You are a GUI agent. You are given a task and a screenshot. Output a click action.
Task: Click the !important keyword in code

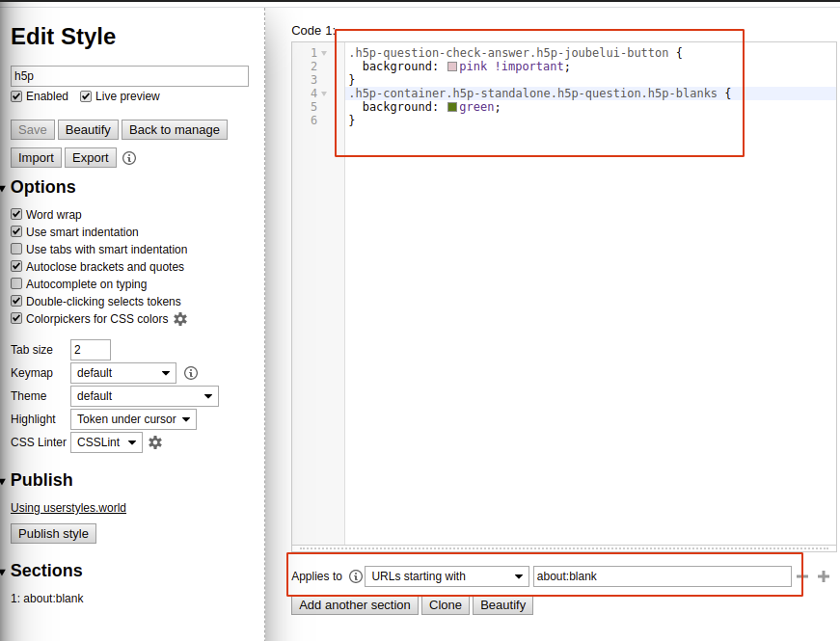[528, 67]
